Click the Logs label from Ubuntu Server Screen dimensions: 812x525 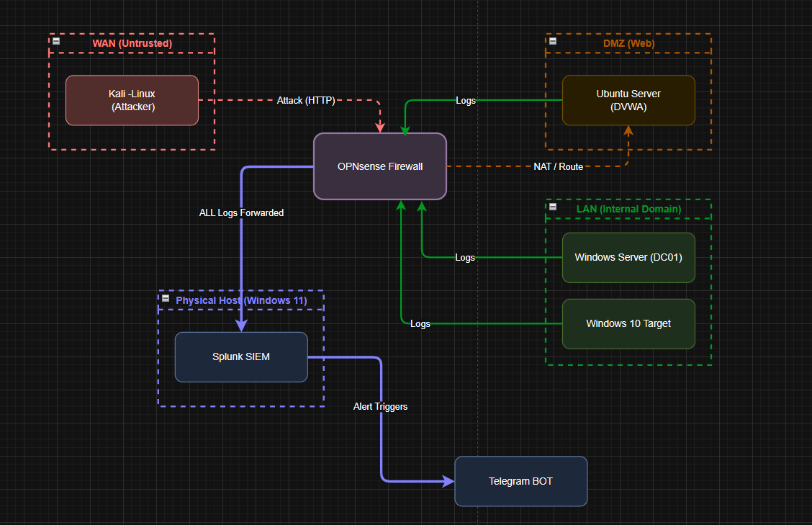466,101
